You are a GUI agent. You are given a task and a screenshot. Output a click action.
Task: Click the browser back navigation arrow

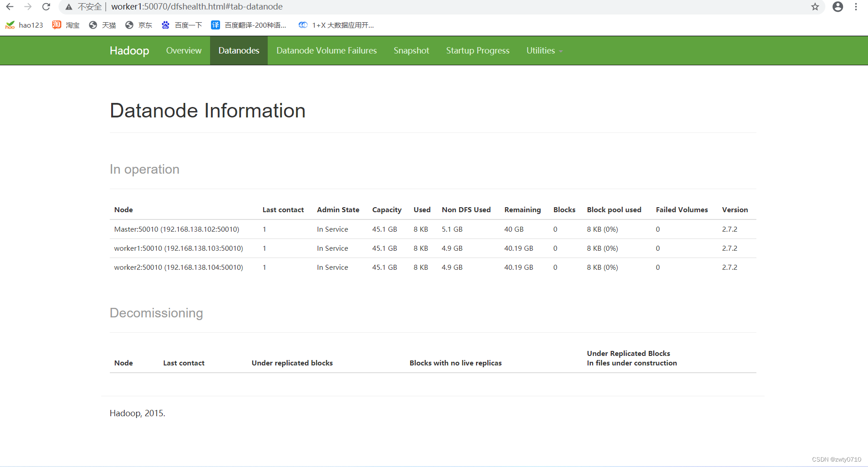[9, 7]
